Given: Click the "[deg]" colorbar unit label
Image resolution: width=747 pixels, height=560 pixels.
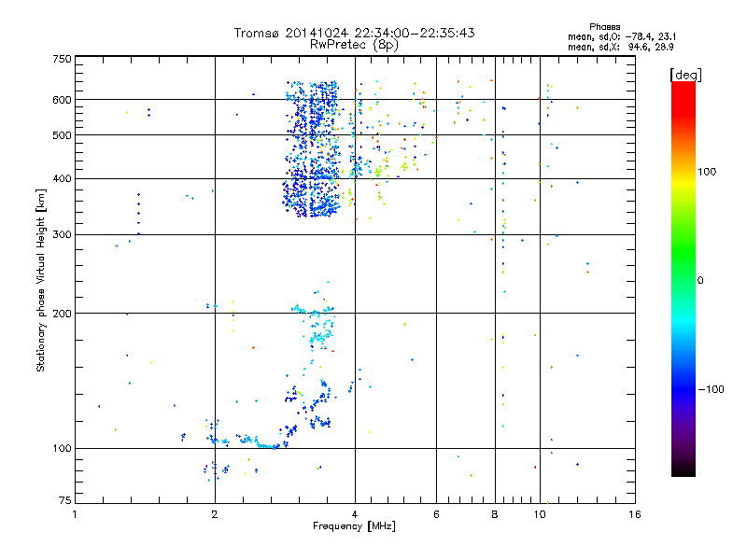Looking at the screenshot, I should pyautogui.click(x=685, y=75).
